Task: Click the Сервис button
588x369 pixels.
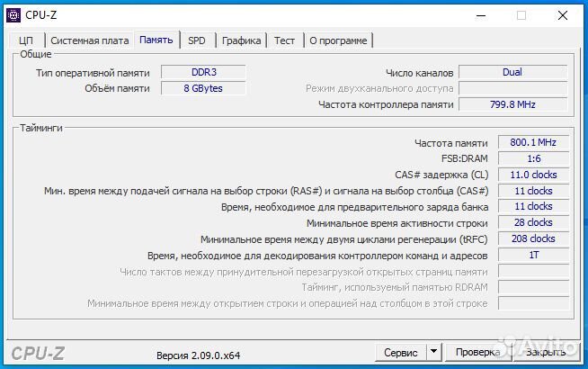Action: (400, 353)
